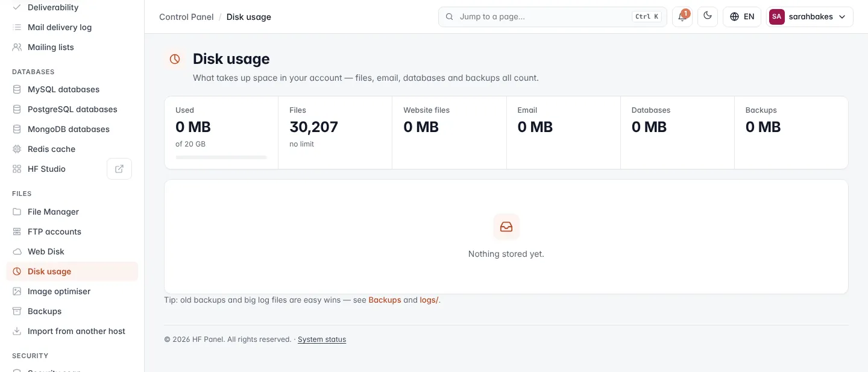Click the 'Databases' card label
The height and width of the screenshot is (372, 868).
click(x=651, y=110)
